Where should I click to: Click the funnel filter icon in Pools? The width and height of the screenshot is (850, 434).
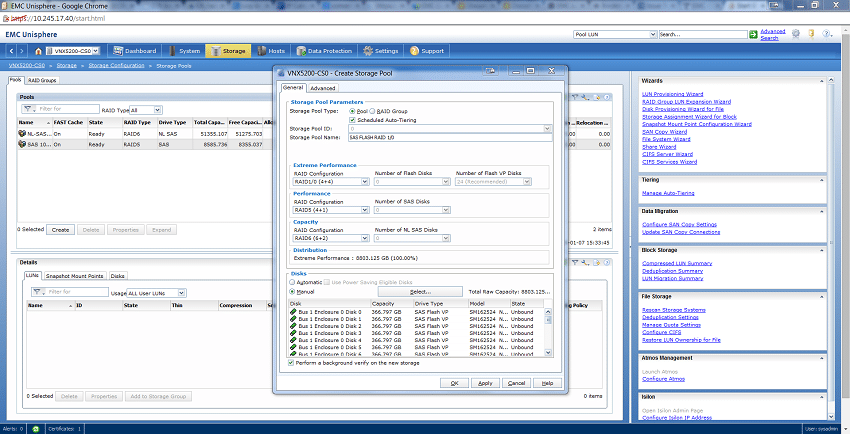click(28, 109)
